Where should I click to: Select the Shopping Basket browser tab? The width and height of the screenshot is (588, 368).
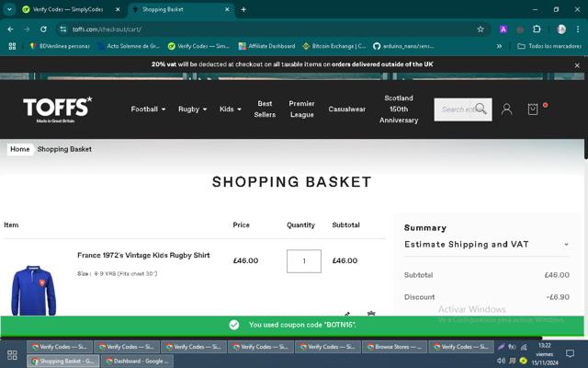181,10
